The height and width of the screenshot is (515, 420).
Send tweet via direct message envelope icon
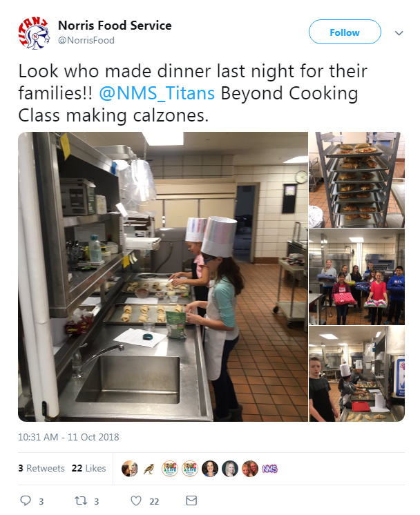pyautogui.click(x=192, y=501)
